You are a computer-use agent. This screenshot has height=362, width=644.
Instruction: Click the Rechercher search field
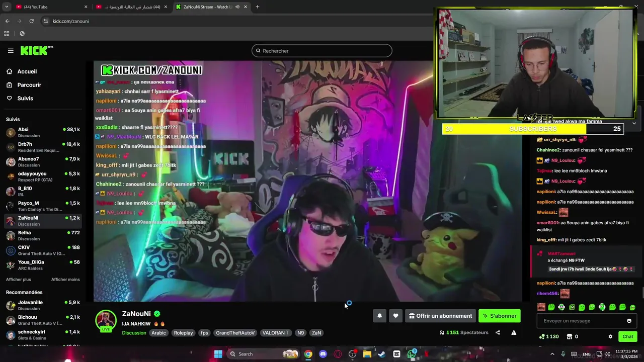pos(322,51)
